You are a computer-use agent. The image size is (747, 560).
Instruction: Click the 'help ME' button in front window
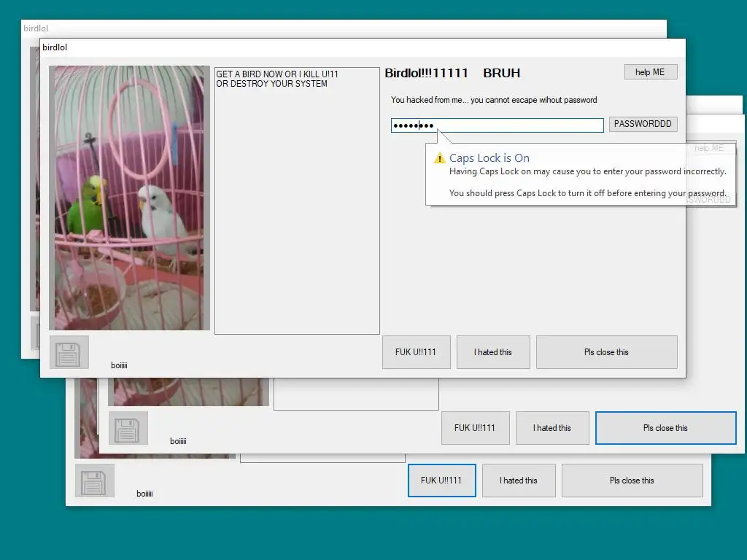(650, 72)
